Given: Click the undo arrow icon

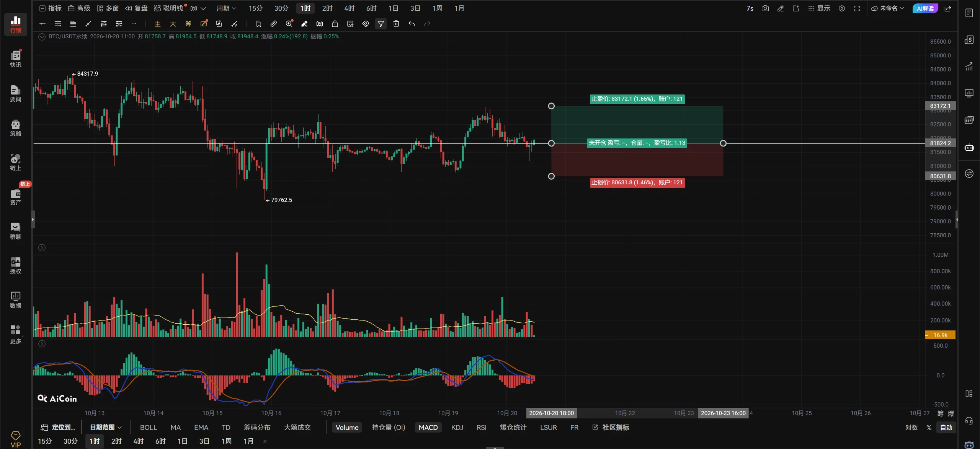Looking at the screenshot, I should click(412, 24).
